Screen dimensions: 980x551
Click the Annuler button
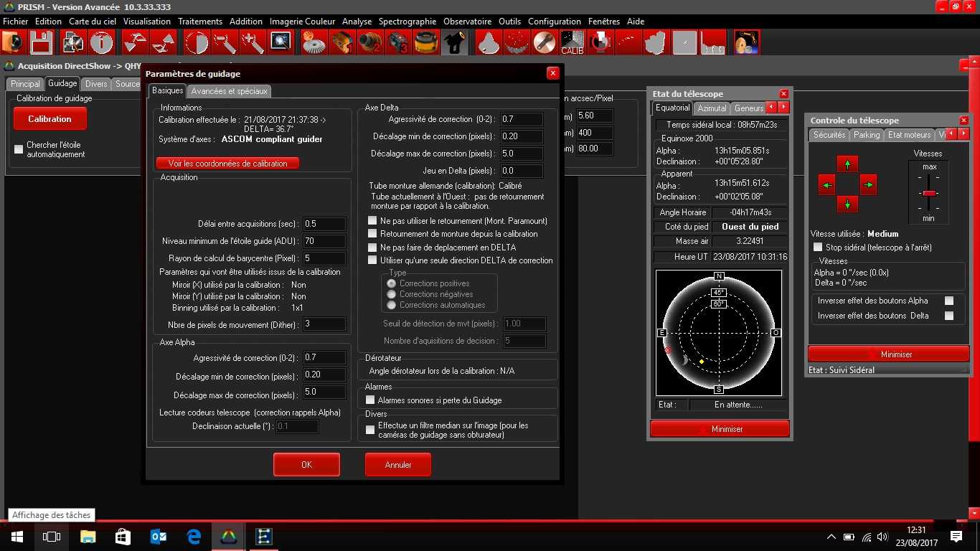pyautogui.click(x=398, y=465)
